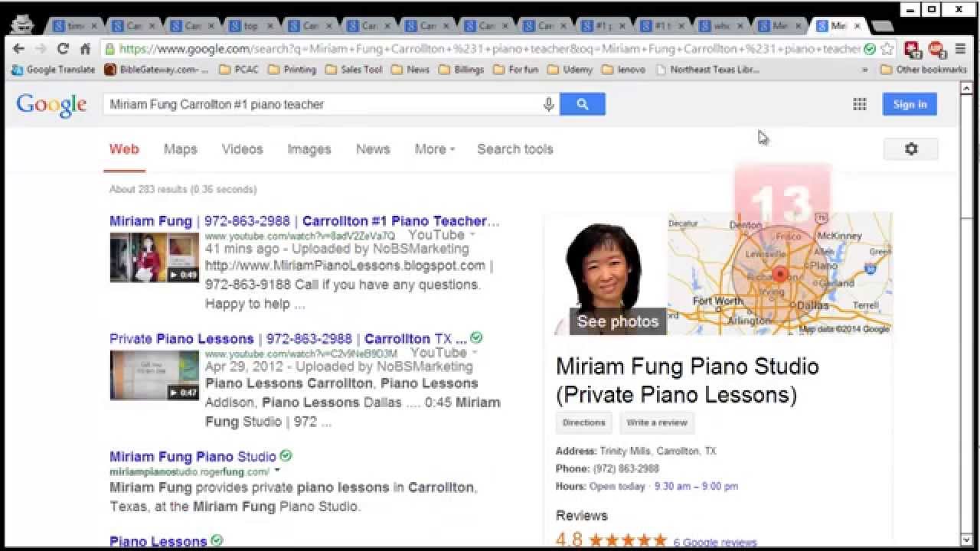
Task: Open the map thumbnail of Dallas area
Action: point(780,274)
